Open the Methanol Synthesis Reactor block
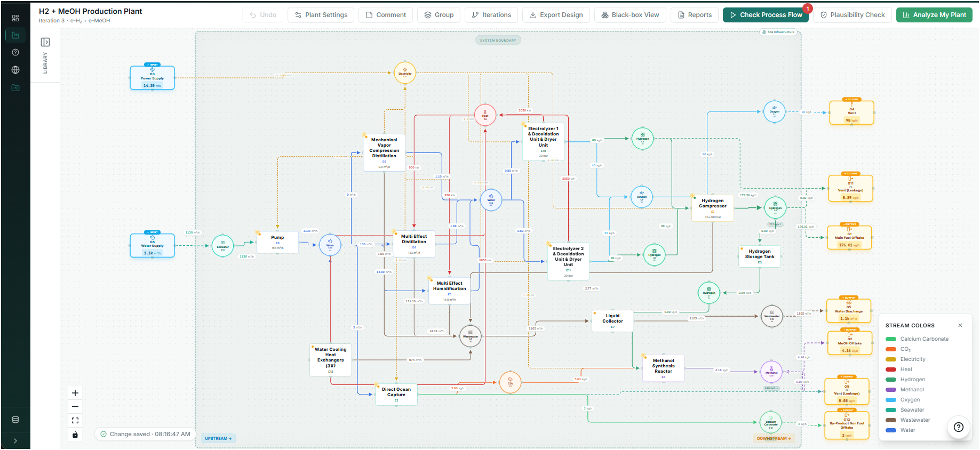 click(x=663, y=368)
